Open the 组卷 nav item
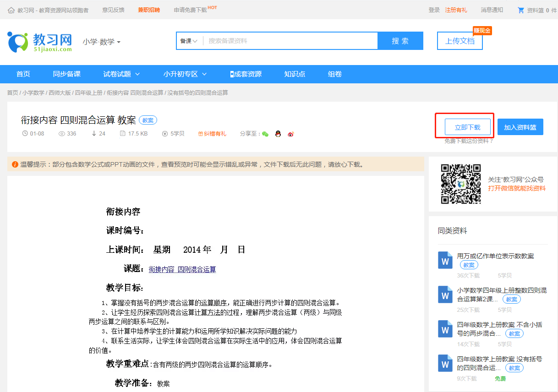This screenshot has height=392, width=558. click(x=335, y=74)
